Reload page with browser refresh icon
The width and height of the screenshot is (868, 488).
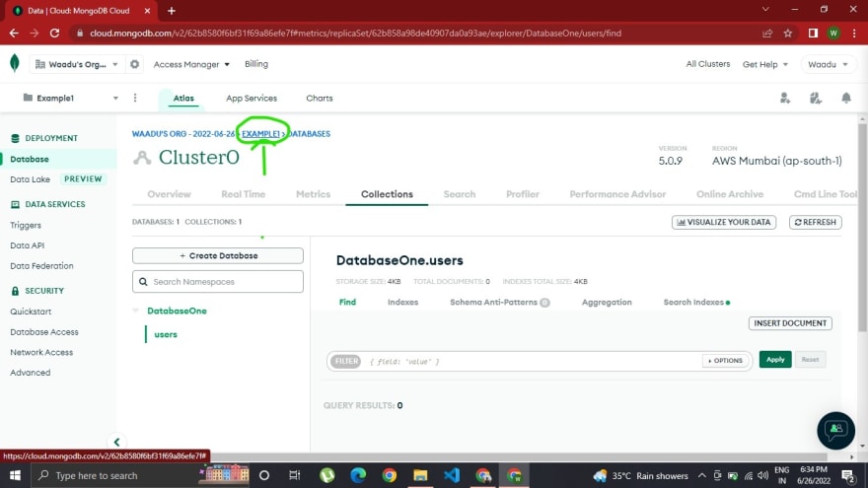[54, 34]
